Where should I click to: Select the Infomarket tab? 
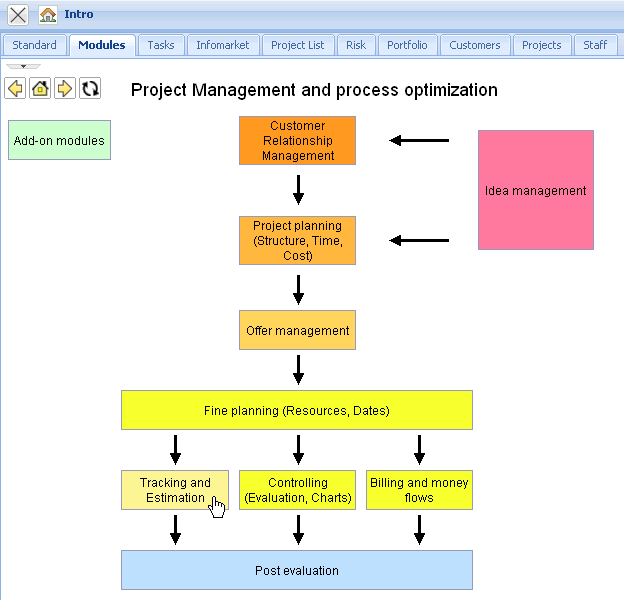click(x=223, y=45)
